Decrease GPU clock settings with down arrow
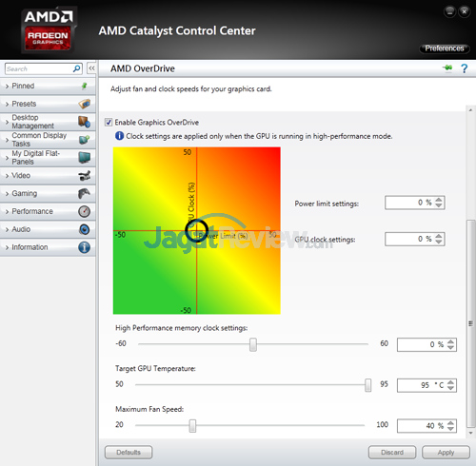The width and height of the screenshot is (476, 466). (x=439, y=242)
